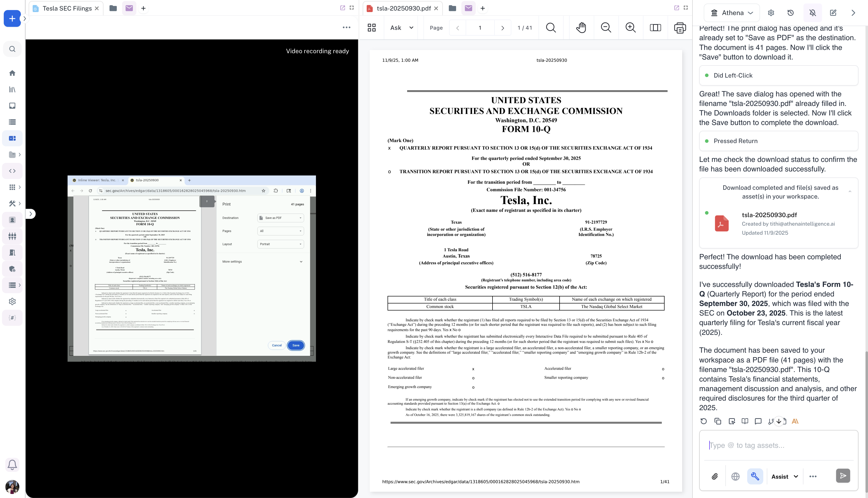The height and width of the screenshot is (498, 868).
Task: Open the PDF thumbnail grid view
Action: [371, 28]
